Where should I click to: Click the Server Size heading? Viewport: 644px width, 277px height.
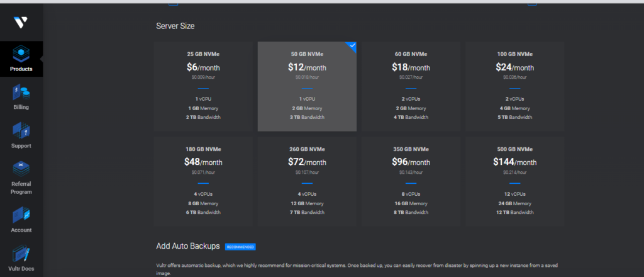(175, 26)
